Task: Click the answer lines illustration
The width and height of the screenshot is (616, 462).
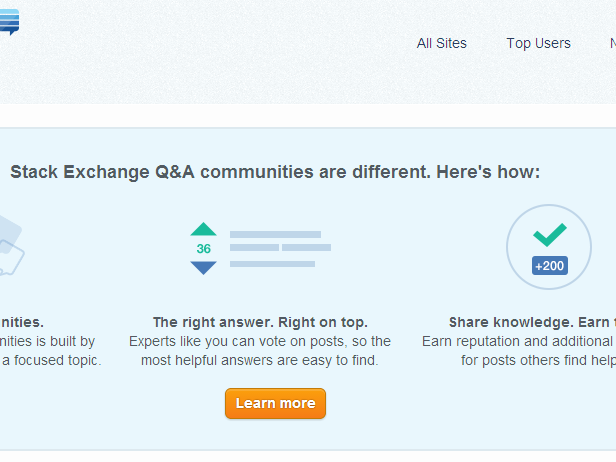Action: (280, 249)
